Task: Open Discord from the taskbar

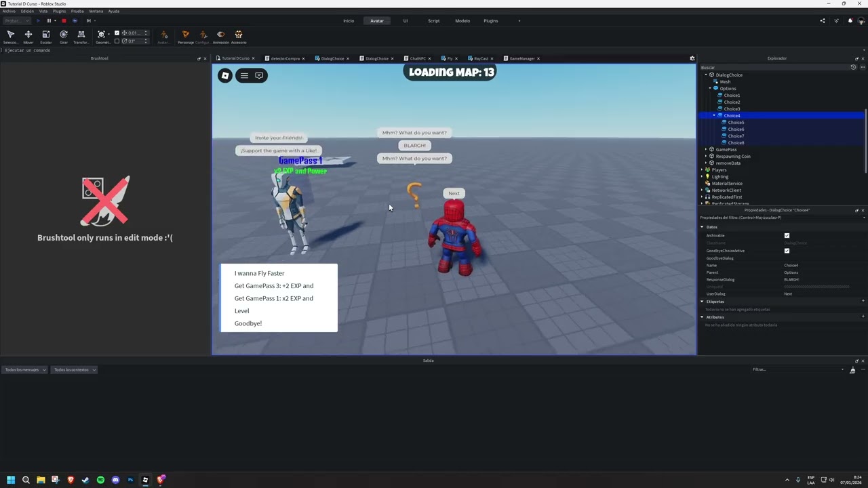Action: click(115, 480)
